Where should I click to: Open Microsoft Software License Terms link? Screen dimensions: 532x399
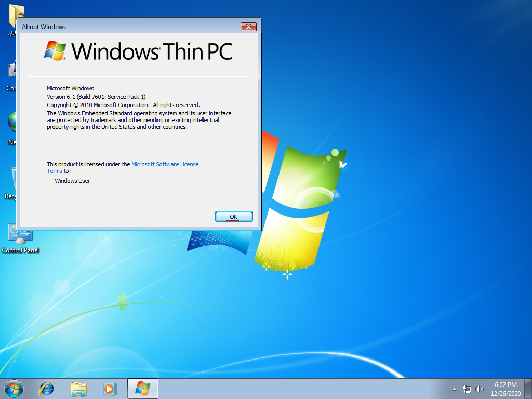(165, 164)
